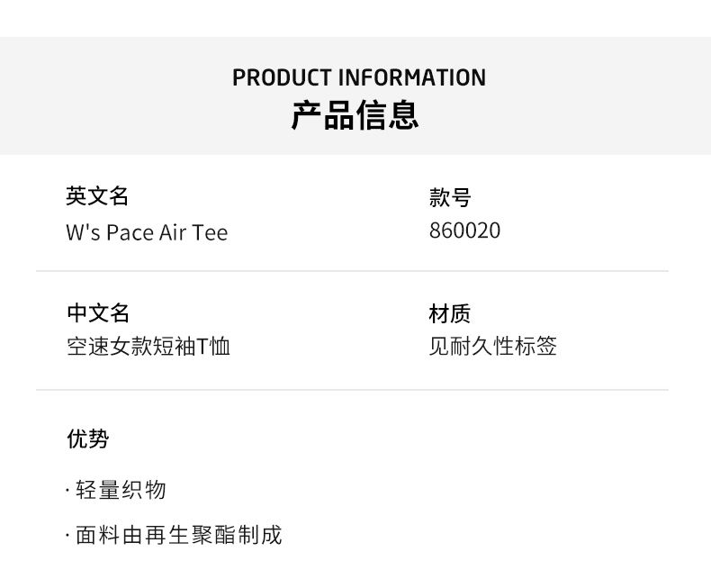711x588 pixels.
Task: Select the 中文名 field label
Action: pos(98,313)
